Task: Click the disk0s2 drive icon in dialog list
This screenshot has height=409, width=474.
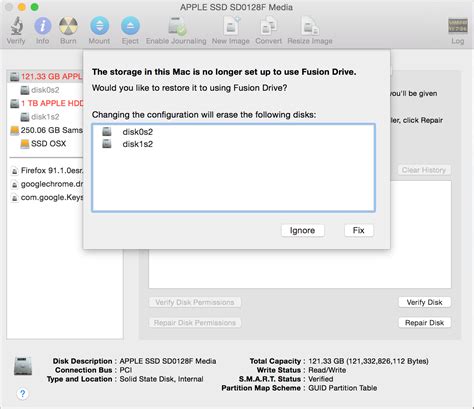Action: click(x=107, y=131)
